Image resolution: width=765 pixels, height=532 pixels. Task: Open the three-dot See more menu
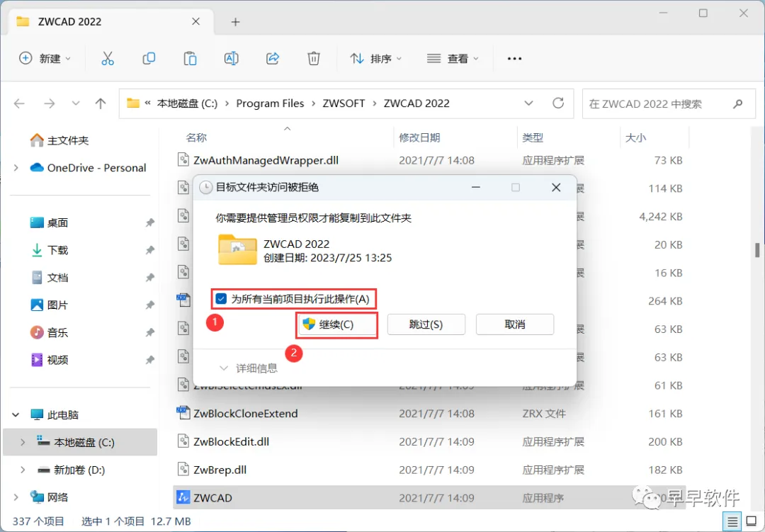[514, 59]
